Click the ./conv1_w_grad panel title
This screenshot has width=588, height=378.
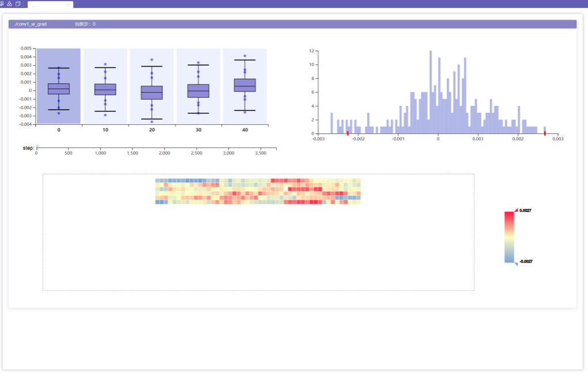point(31,24)
